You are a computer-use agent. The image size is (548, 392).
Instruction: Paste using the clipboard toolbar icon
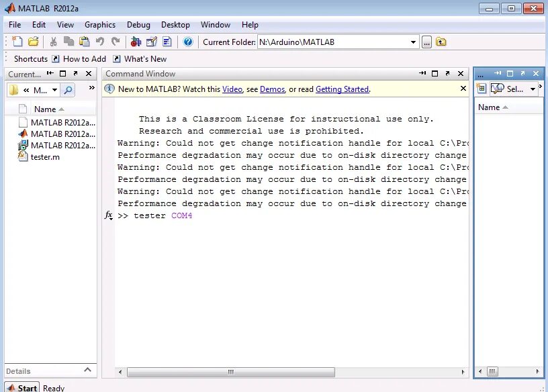tap(84, 42)
